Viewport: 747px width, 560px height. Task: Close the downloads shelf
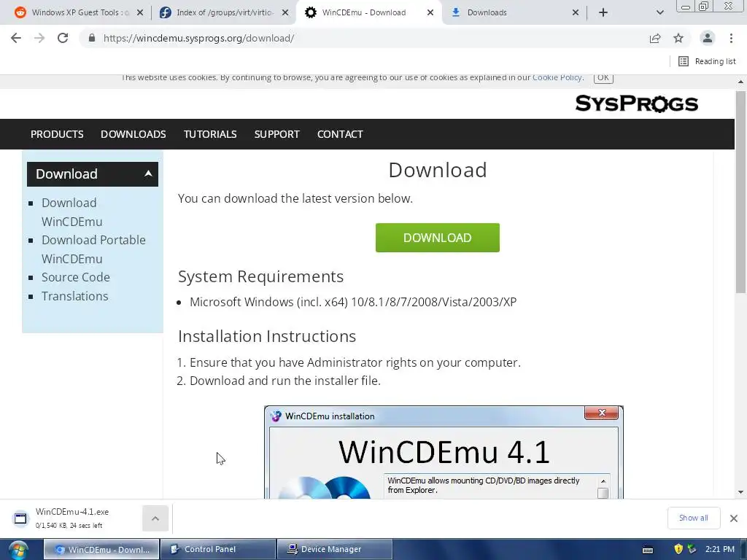(x=734, y=518)
